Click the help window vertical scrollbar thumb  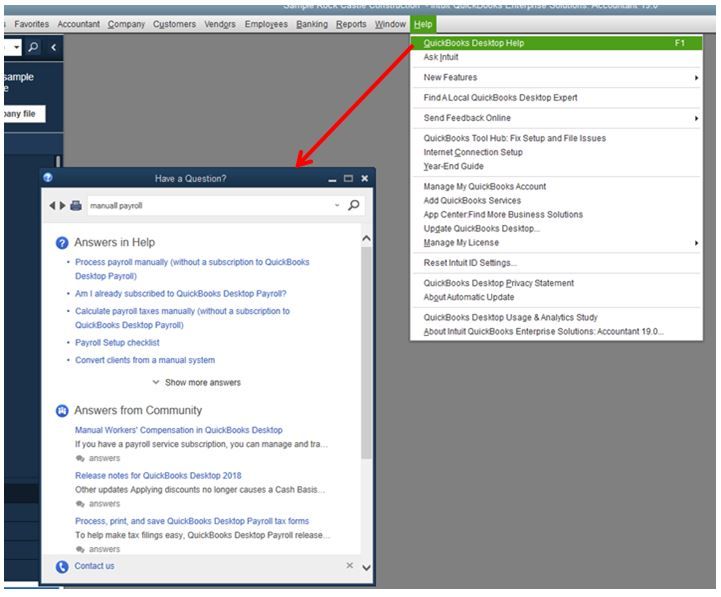366,353
